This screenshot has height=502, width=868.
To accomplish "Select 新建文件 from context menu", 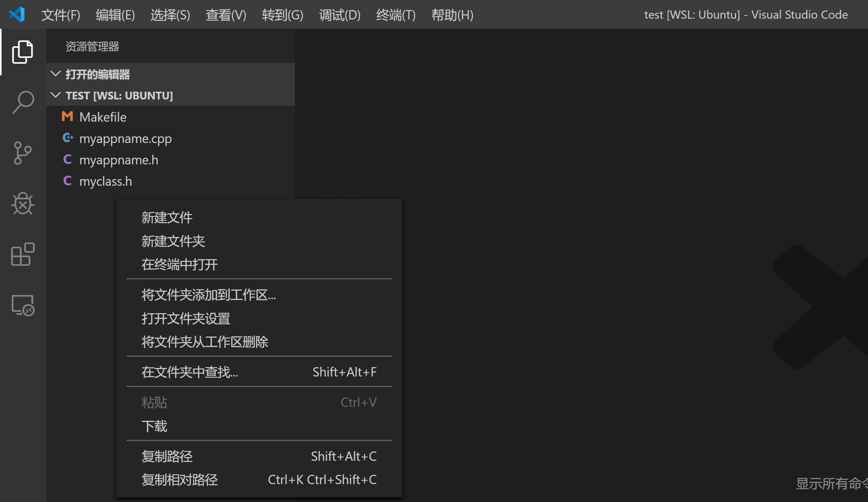I will (167, 217).
